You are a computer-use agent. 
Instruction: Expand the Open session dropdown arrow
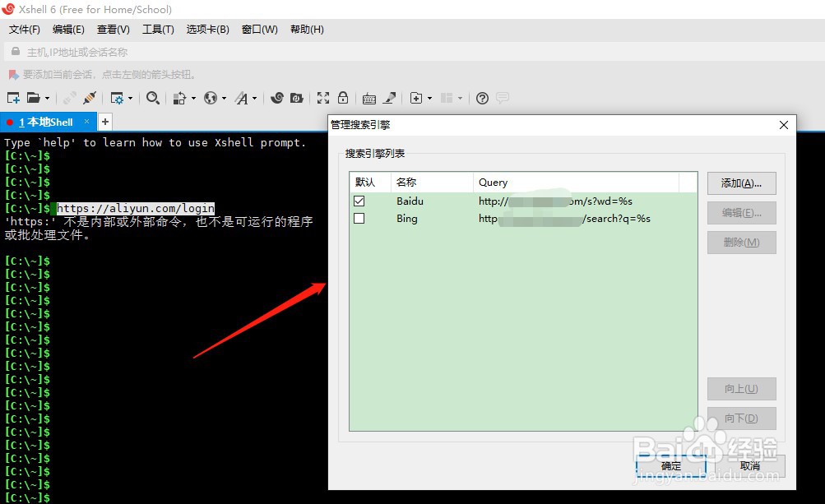coord(47,99)
